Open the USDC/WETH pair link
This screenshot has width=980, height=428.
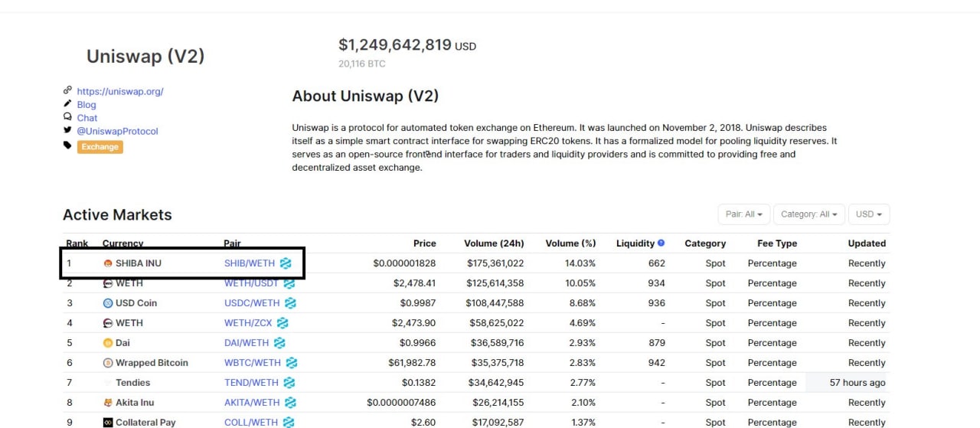click(252, 303)
